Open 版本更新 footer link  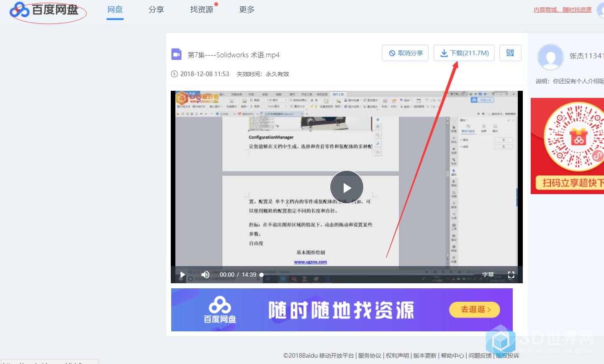425,356
